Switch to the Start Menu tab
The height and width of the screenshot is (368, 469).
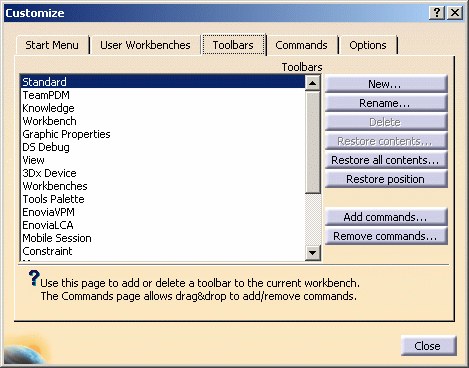pos(52,45)
